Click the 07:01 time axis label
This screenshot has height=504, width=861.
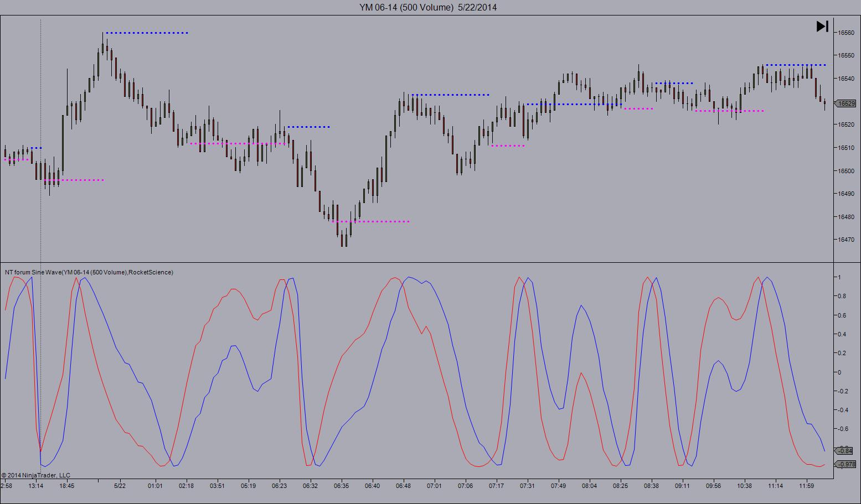point(434,486)
